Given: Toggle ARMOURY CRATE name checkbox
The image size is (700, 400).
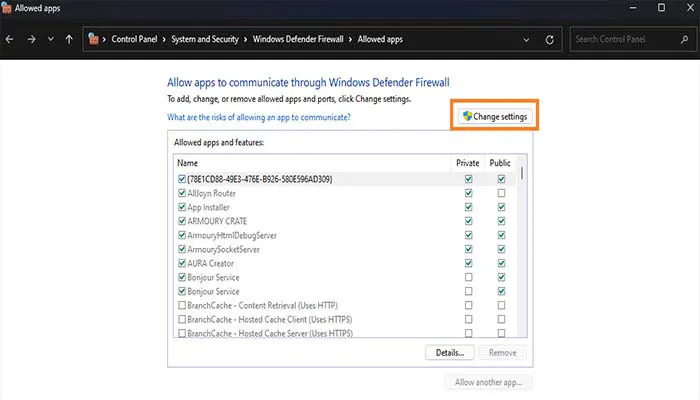Looking at the screenshot, I should point(182,221).
